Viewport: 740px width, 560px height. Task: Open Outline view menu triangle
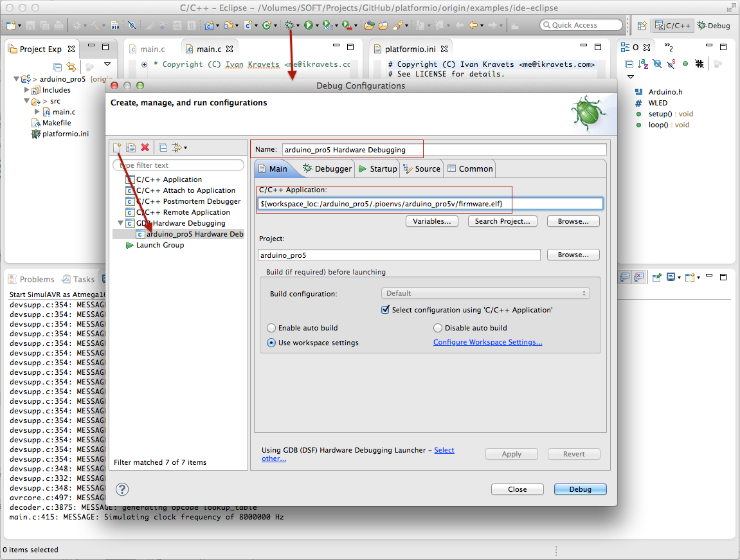tap(631, 77)
